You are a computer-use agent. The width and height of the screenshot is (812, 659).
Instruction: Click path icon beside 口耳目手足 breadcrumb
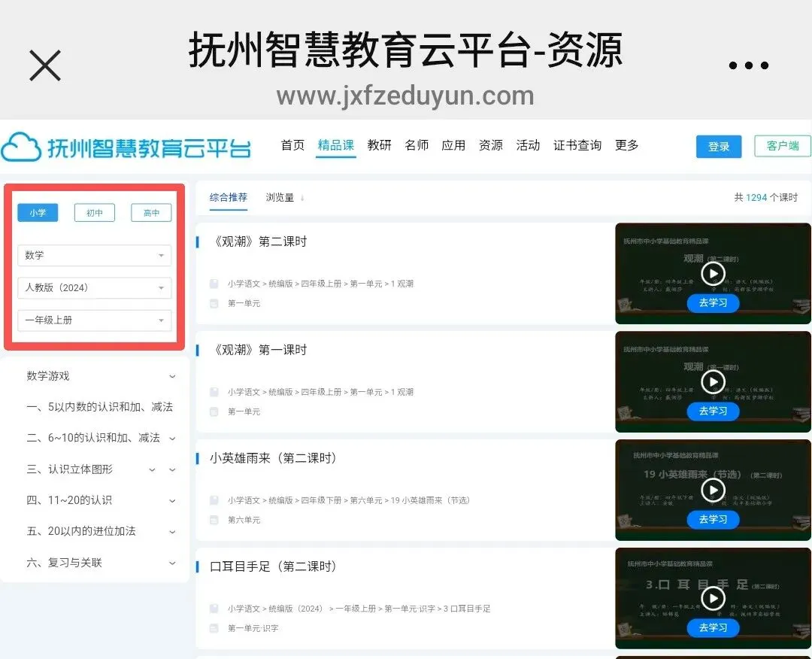(214, 609)
